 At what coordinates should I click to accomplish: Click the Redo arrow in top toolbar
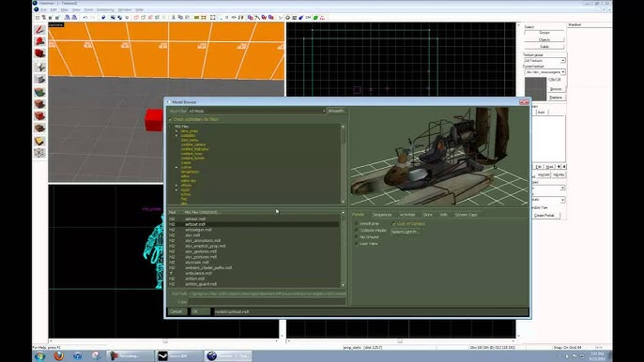pyautogui.click(x=92, y=18)
